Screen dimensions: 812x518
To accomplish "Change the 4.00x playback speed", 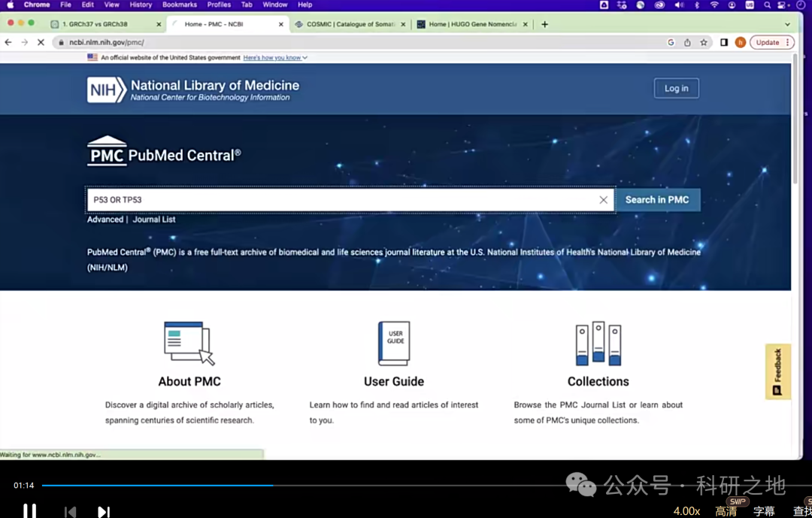I will 686,511.
